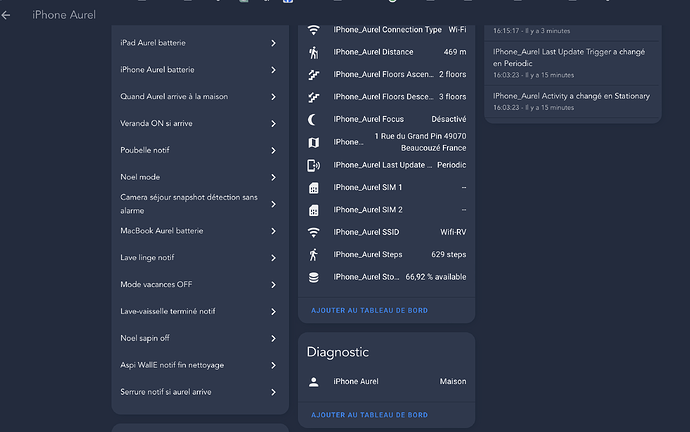Viewport: 690px width, 432px height.
Task: Click the SIM card icon for SIM 2
Action: (x=313, y=210)
